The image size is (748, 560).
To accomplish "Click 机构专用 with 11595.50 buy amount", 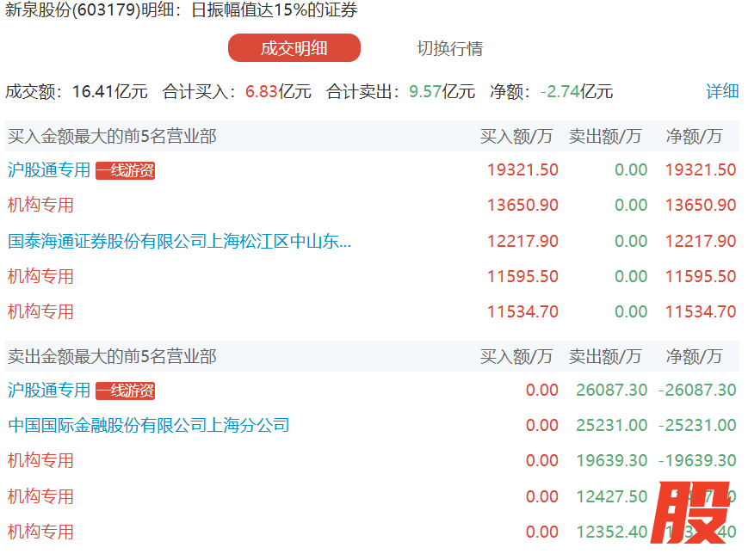I will pyautogui.click(x=40, y=277).
